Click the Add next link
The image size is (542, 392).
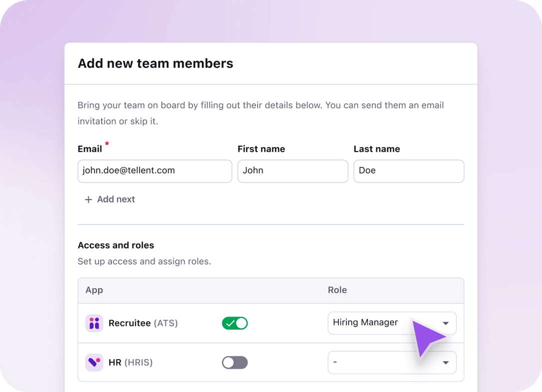click(x=116, y=199)
